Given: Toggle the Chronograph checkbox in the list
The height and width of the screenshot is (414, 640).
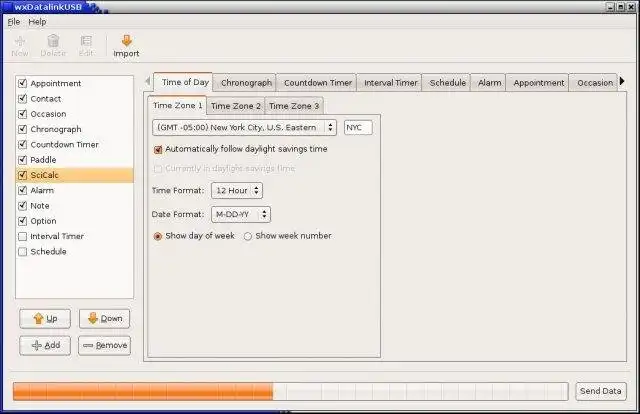Looking at the screenshot, I should point(22,129).
